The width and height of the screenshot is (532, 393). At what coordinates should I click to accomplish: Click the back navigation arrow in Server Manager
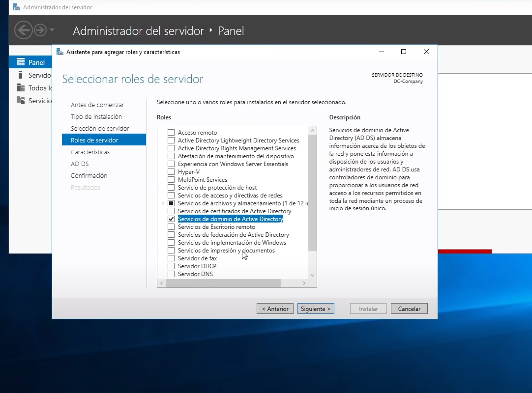click(x=24, y=30)
